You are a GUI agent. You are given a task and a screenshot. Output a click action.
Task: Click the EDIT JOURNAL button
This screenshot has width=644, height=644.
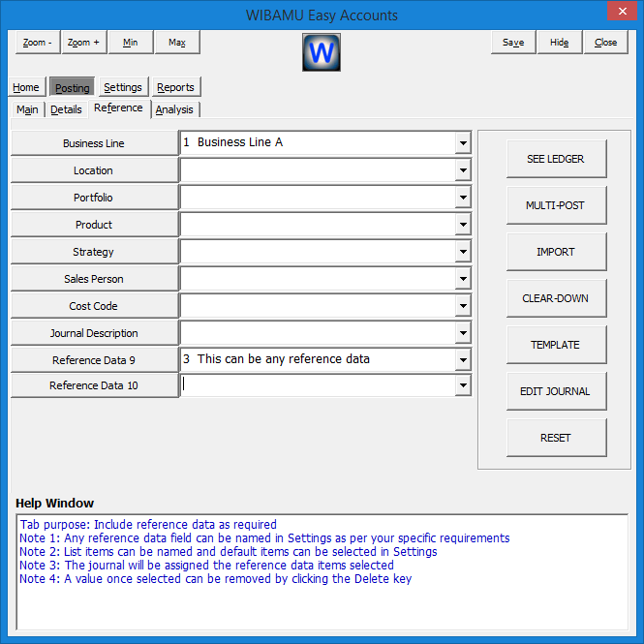(x=556, y=391)
